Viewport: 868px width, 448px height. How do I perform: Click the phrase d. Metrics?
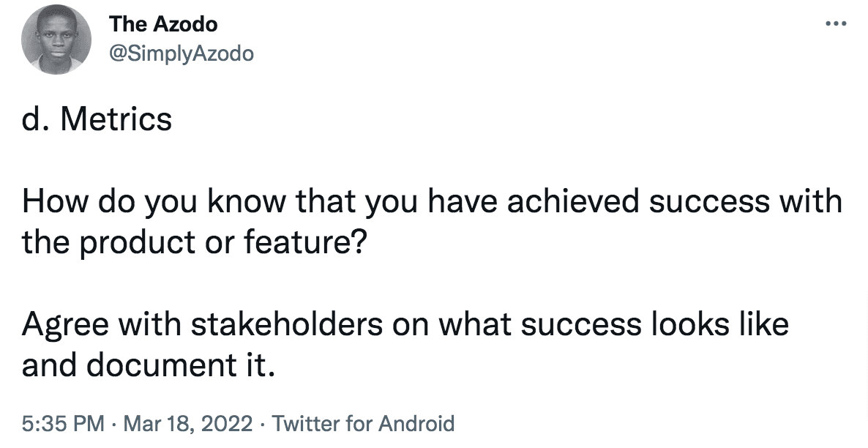[x=97, y=119]
